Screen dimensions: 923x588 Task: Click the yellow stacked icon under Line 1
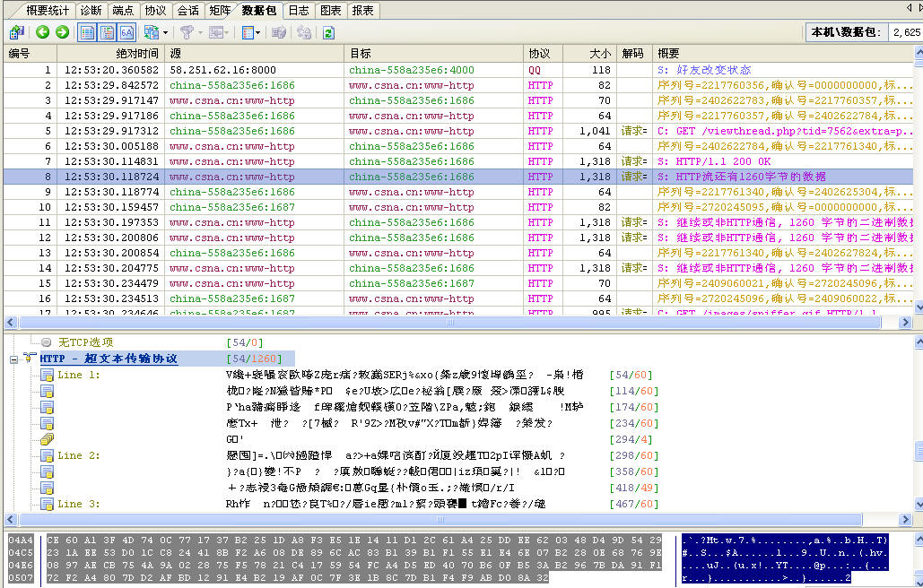(47, 438)
